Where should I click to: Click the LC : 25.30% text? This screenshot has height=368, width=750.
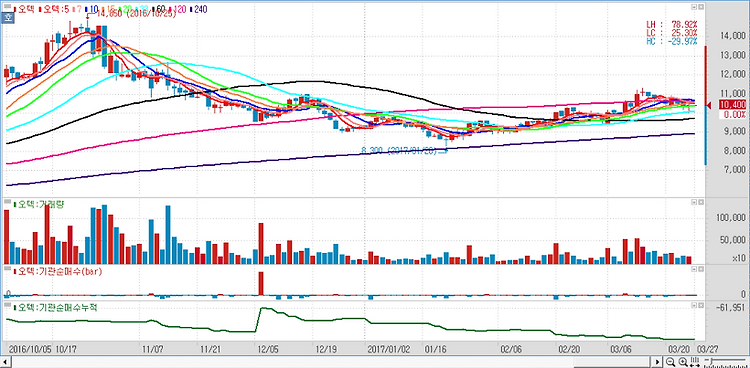(672, 33)
